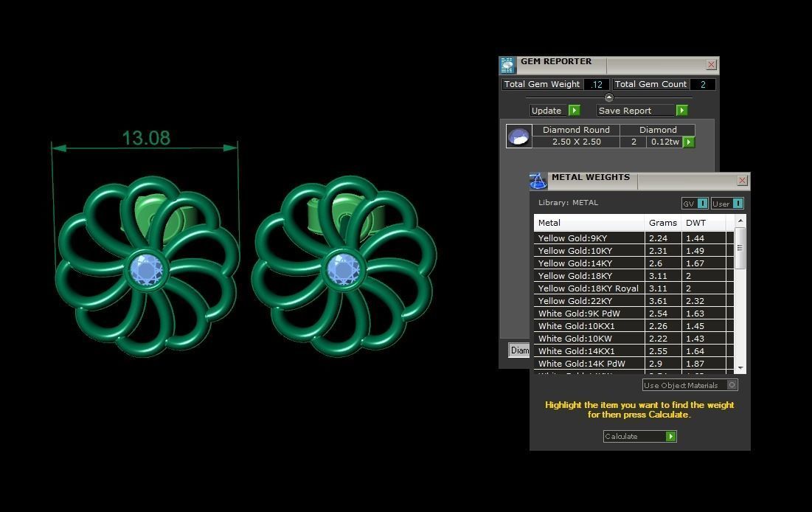Click the Calculate button
Image resolution: width=812 pixels, height=512 pixels.
click(639, 436)
